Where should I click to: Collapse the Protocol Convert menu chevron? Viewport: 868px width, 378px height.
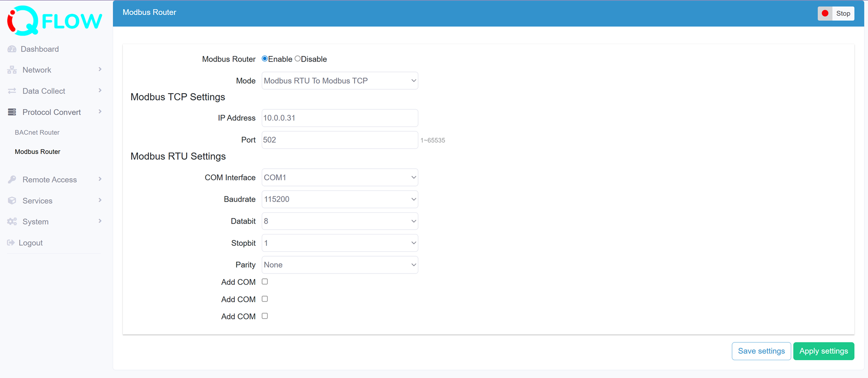pos(100,112)
